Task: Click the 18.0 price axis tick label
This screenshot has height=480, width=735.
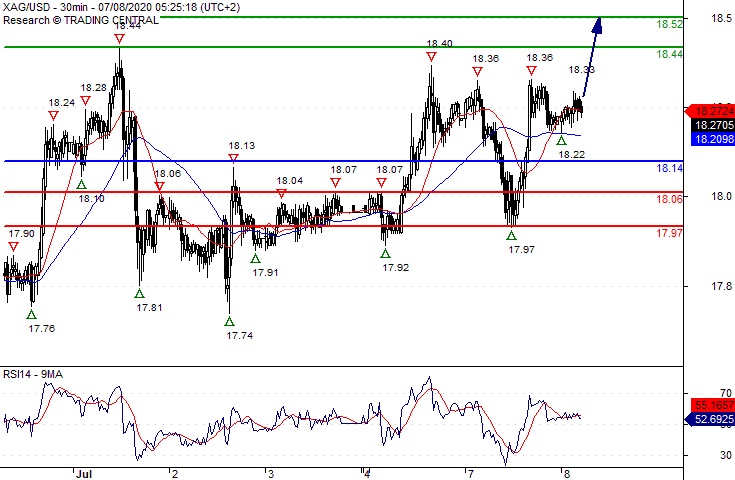Action: click(x=721, y=196)
